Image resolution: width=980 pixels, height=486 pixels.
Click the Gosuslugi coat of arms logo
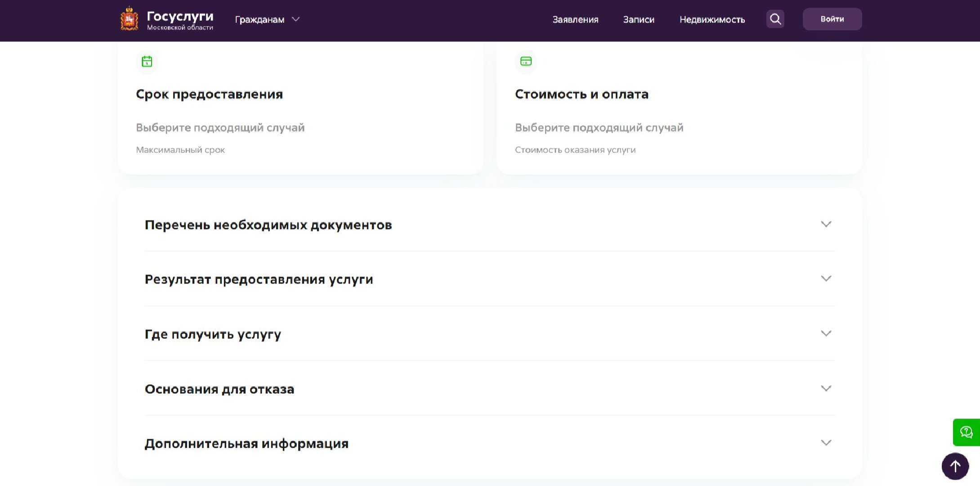[129, 19]
